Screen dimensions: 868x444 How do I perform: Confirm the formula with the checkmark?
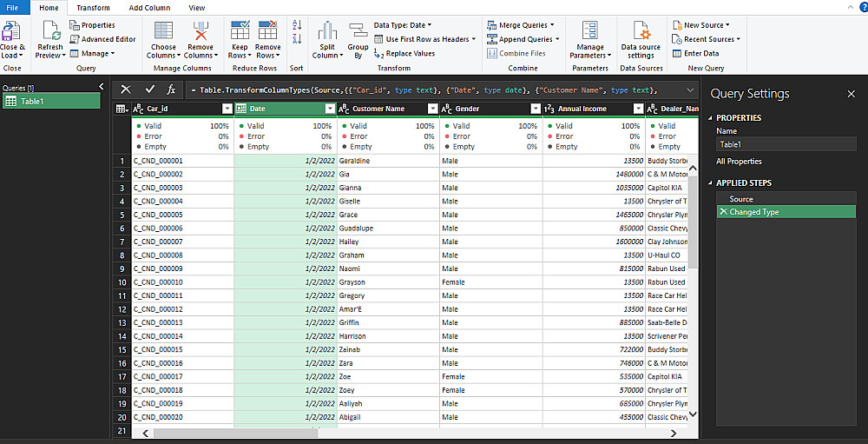[149, 89]
